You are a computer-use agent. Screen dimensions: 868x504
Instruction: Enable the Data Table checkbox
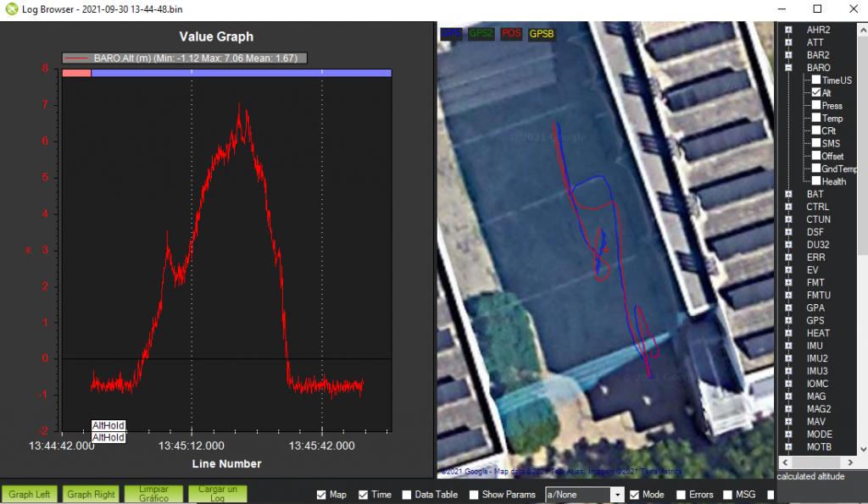407,495
